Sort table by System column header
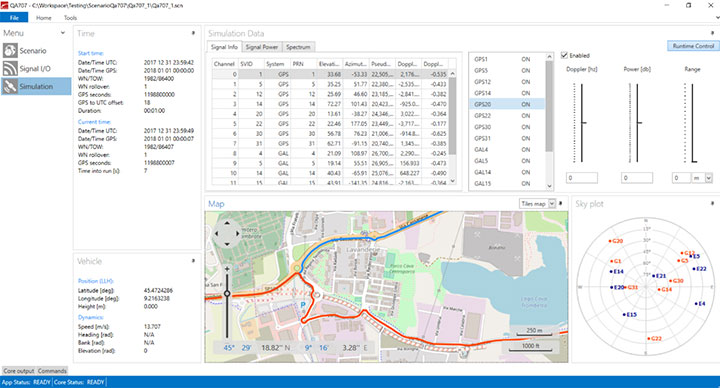Viewport: 720px width, 388px height. [x=276, y=64]
